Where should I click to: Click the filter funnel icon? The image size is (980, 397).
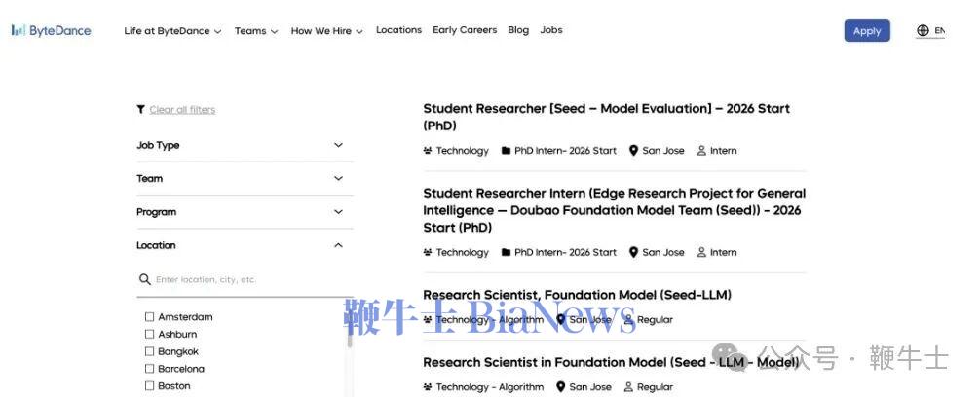click(141, 110)
